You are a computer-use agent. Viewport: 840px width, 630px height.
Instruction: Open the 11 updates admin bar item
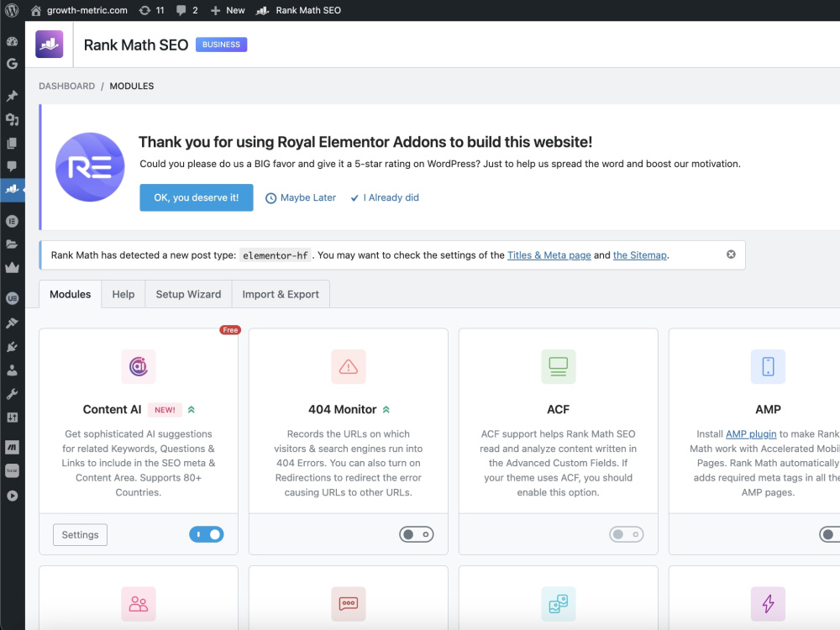tap(151, 10)
